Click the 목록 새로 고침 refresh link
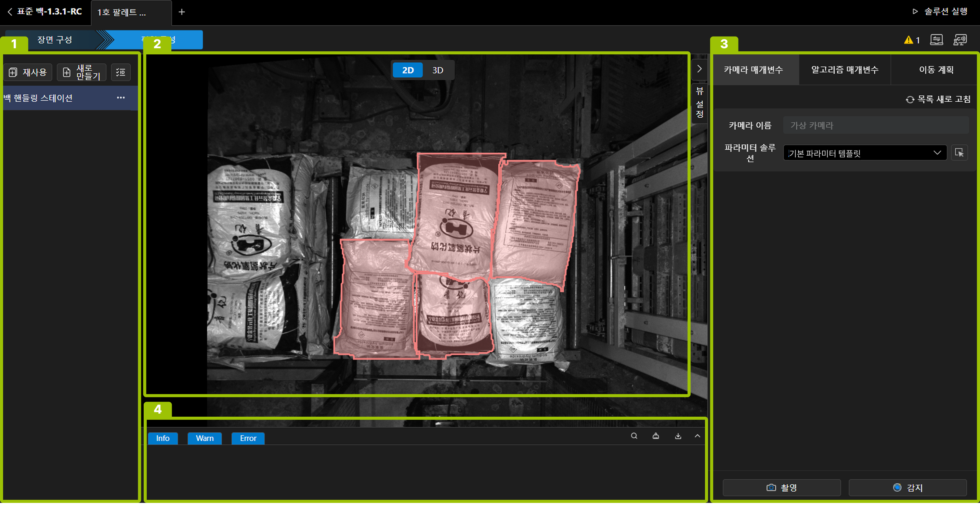This screenshot has height=507, width=980. pos(938,99)
